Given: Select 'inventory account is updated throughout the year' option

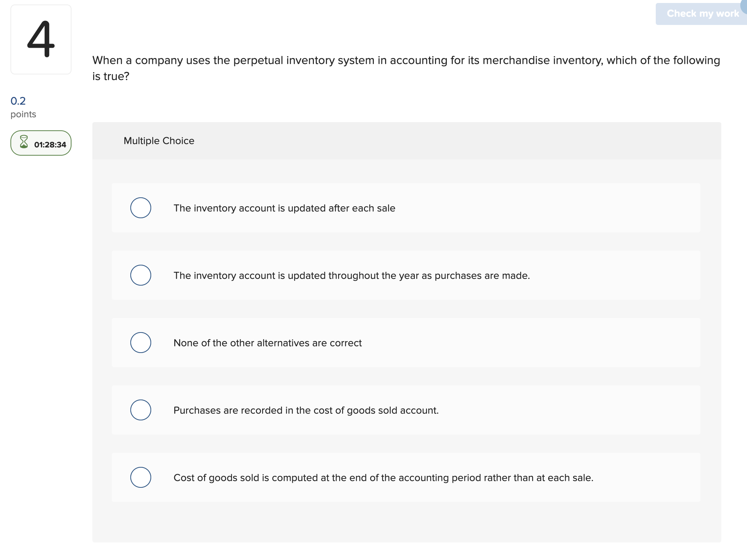Looking at the screenshot, I should 140,275.
